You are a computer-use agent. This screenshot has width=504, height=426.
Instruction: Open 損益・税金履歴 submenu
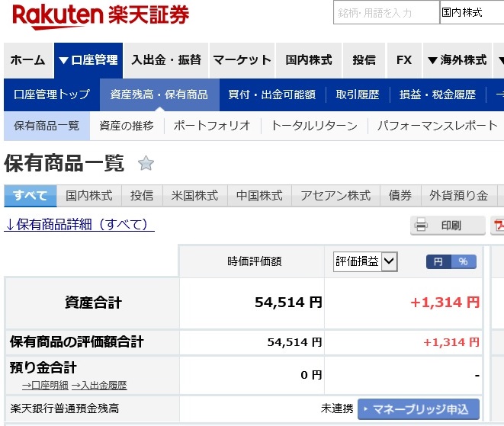(438, 94)
